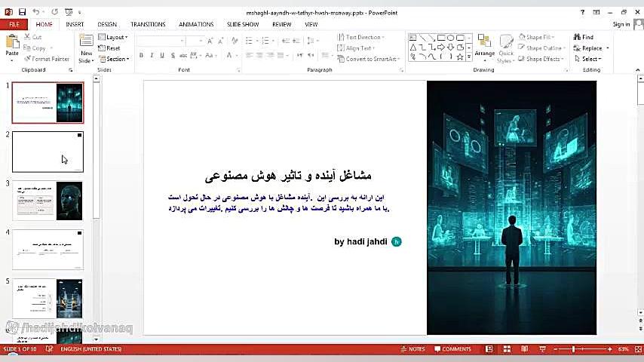Toggle Underline formatting
The image size is (644, 362).
click(162, 55)
